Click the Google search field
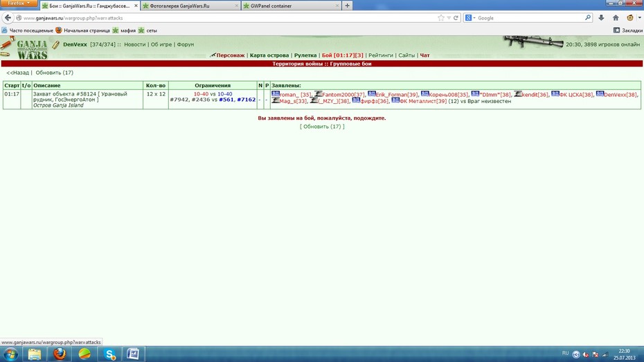This screenshot has width=644, height=362. click(530, 18)
